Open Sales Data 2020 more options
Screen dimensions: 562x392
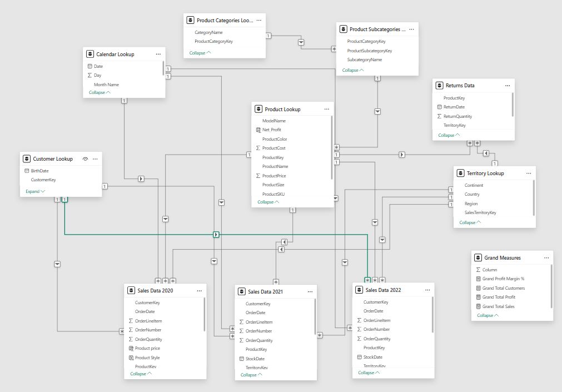click(199, 291)
